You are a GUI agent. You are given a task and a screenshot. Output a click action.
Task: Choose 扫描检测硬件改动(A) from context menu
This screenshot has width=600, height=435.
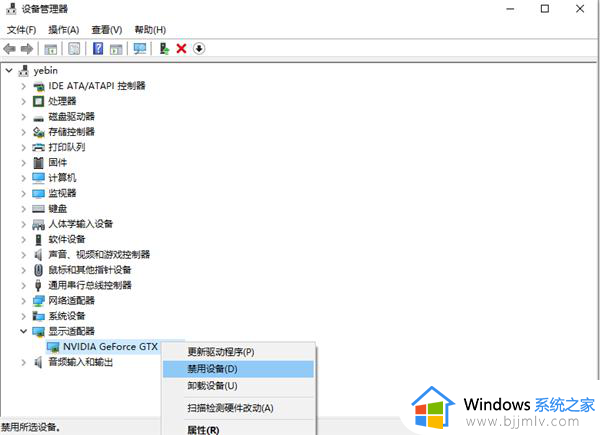pos(238,408)
